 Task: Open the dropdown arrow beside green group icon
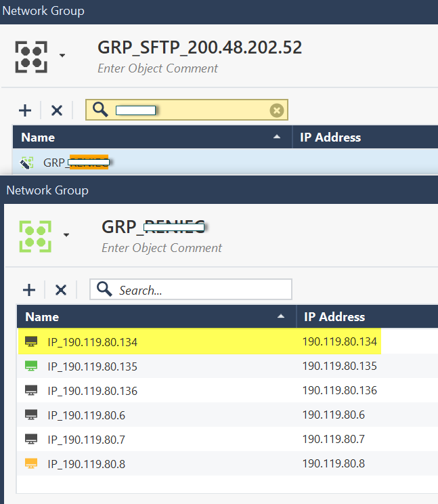point(66,234)
